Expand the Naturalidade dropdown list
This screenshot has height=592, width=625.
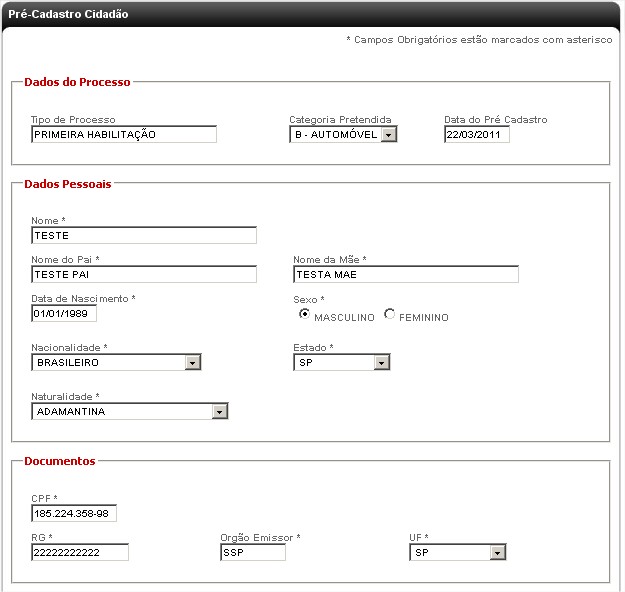coord(220,411)
